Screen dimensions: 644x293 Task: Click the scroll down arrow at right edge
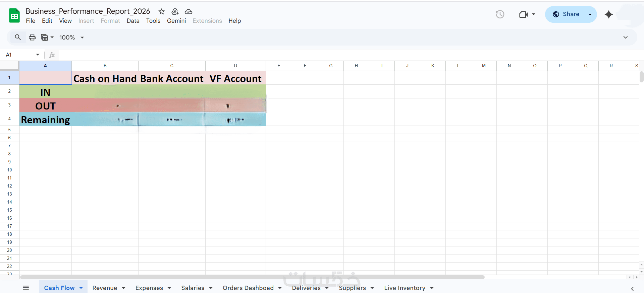point(641,271)
